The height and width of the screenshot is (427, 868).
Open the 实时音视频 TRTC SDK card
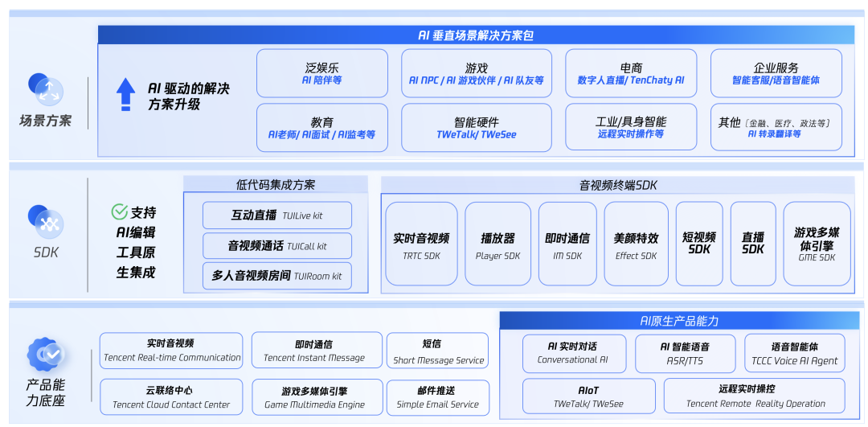point(421,244)
